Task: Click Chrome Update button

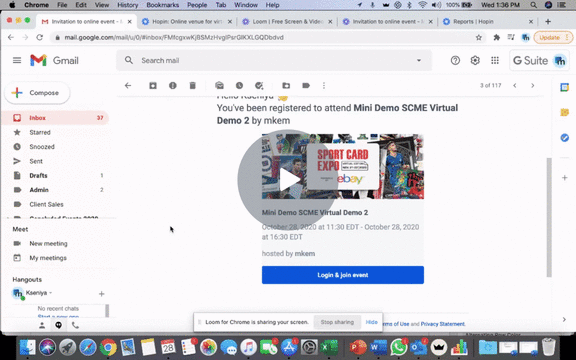Action: [552, 37]
